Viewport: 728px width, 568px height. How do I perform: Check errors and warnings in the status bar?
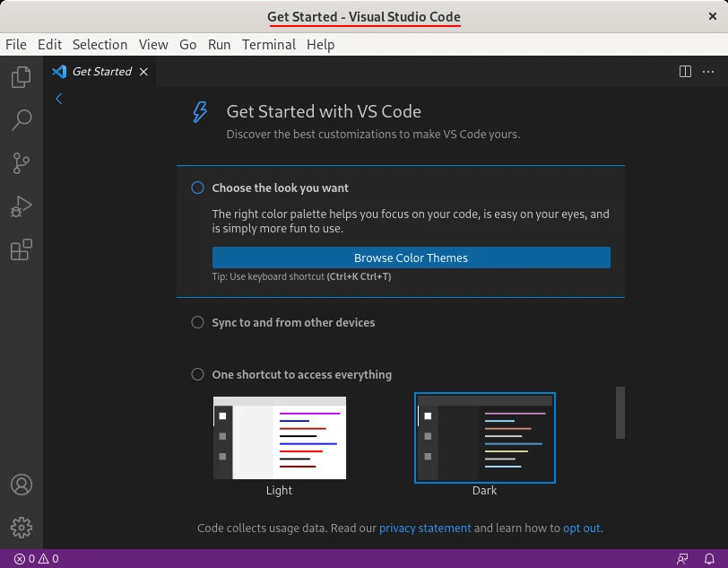coord(36,558)
